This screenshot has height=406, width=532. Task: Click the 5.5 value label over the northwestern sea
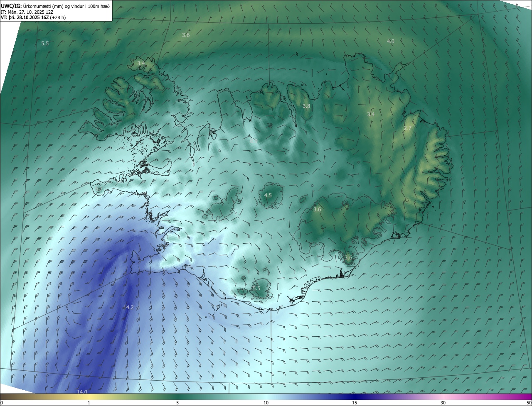45,43
